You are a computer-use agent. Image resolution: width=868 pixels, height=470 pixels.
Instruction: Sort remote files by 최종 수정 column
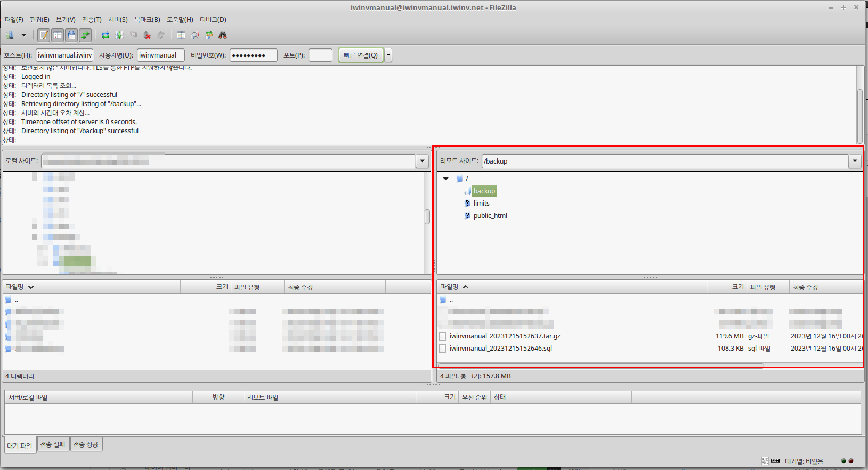pyautogui.click(x=826, y=287)
